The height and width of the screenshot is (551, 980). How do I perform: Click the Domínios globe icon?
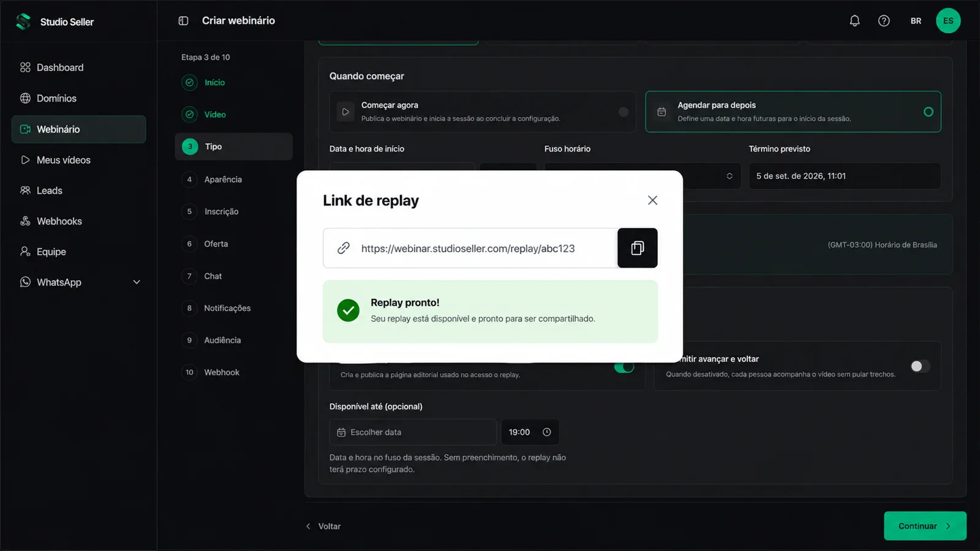point(25,98)
